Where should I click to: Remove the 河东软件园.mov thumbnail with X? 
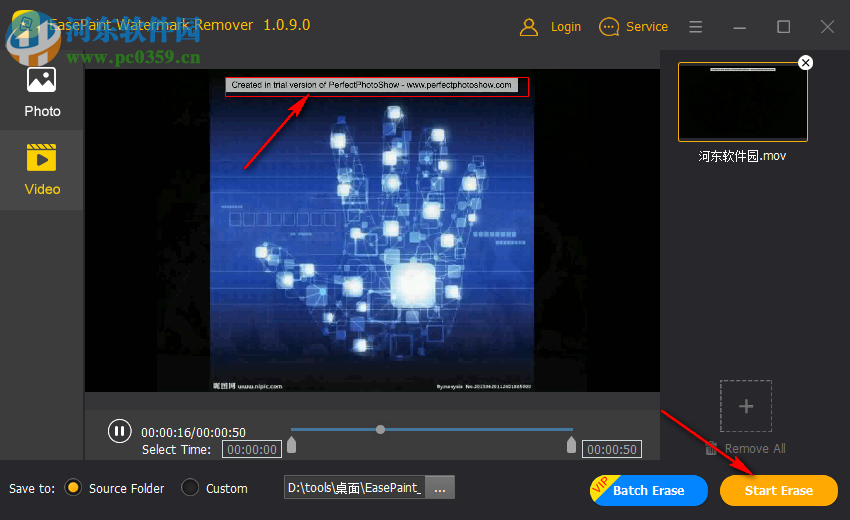click(x=806, y=63)
